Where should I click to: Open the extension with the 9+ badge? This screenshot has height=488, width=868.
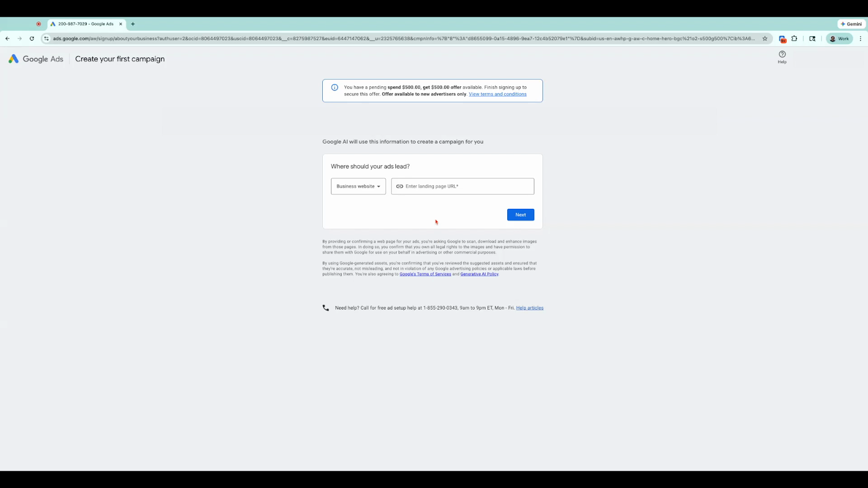[x=782, y=38]
